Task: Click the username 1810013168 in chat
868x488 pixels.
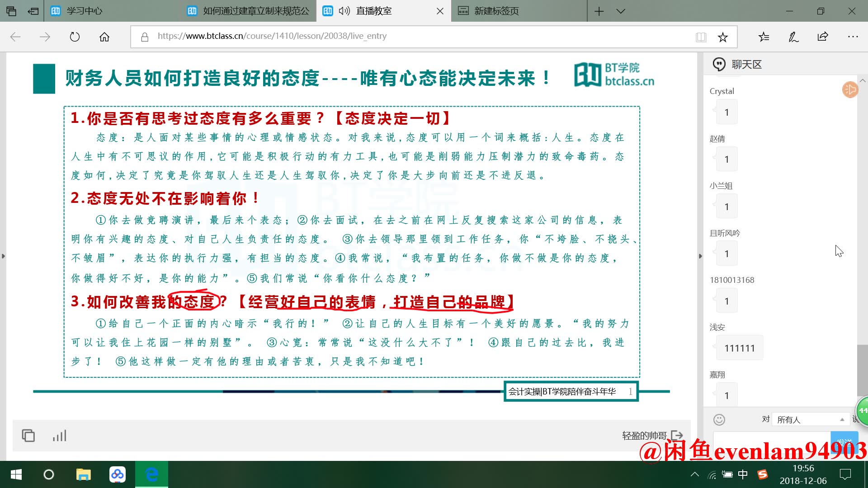Action: coord(732,280)
